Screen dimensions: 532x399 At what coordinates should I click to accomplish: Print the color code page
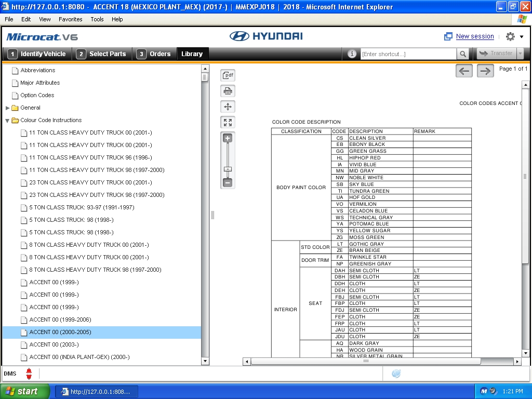point(228,91)
